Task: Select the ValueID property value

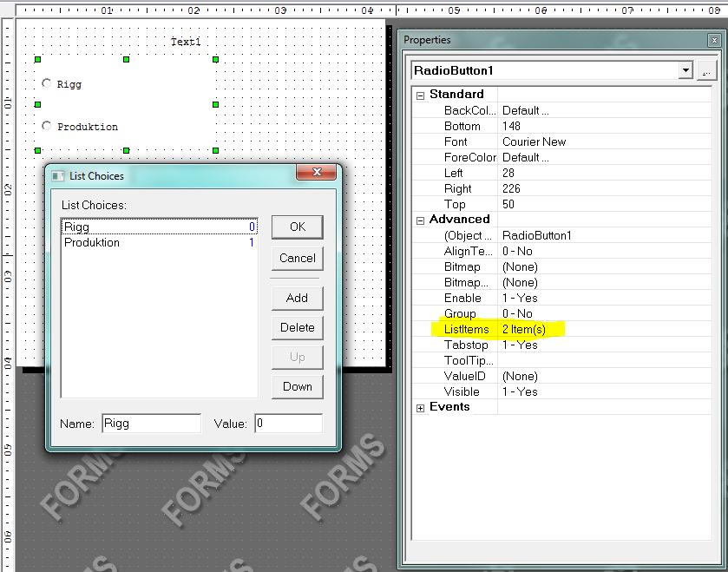Action: (x=604, y=376)
